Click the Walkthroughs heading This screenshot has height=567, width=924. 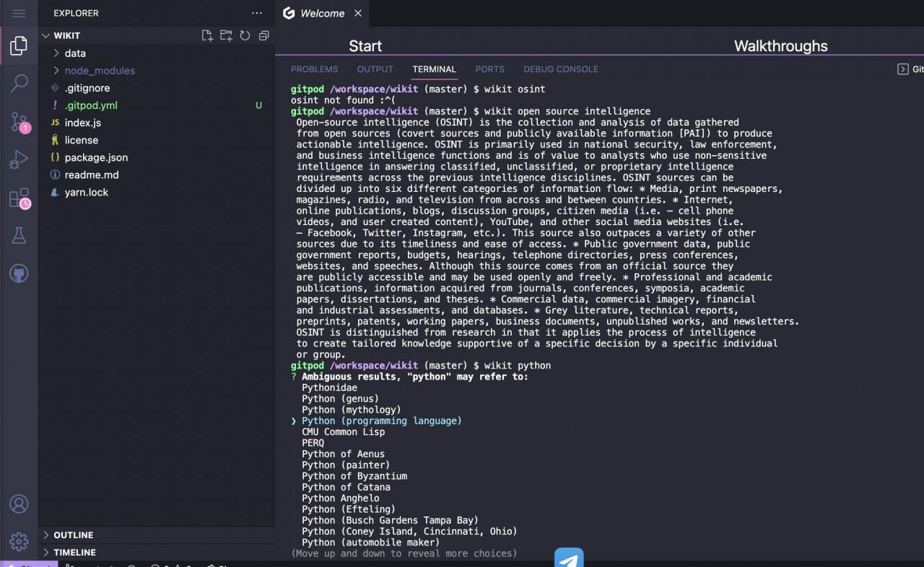pyautogui.click(x=780, y=46)
